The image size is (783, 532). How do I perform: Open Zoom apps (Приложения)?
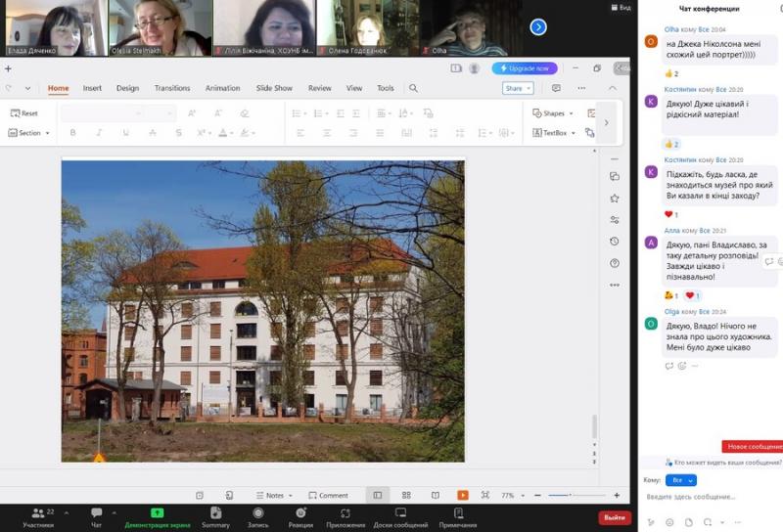tap(345, 517)
